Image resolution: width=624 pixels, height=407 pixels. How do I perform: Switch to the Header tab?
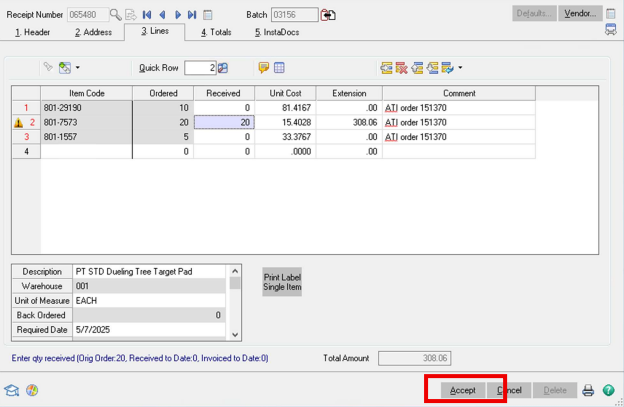pos(32,32)
